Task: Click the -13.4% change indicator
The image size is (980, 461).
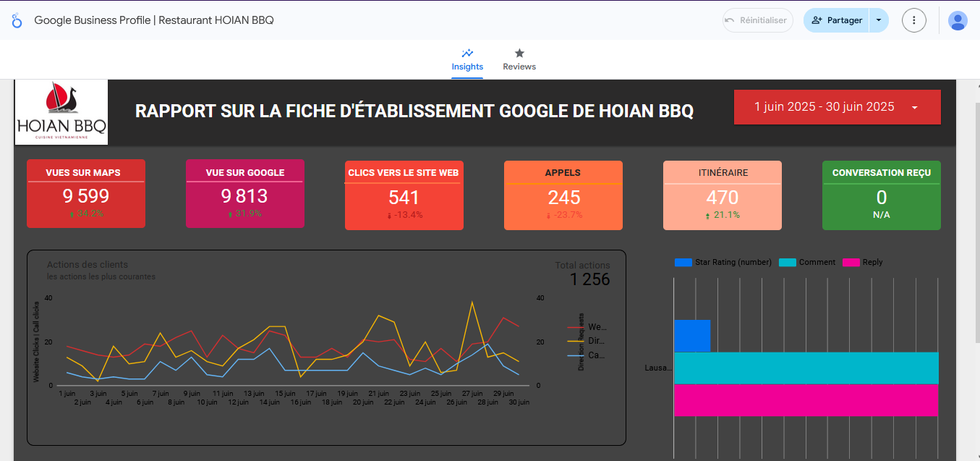Action: coord(404,215)
